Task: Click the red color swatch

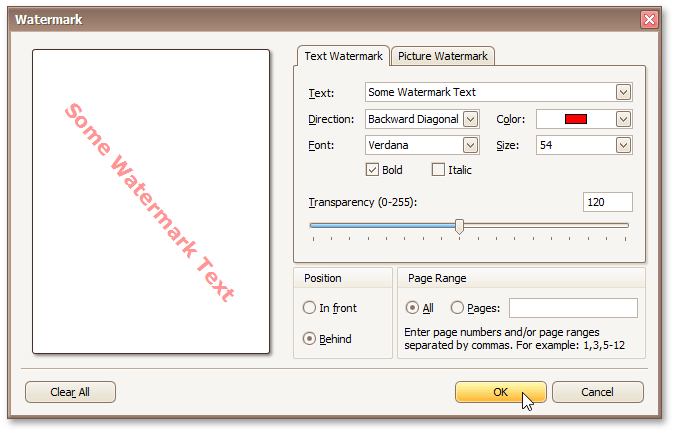Action: pyautogui.click(x=575, y=119)
